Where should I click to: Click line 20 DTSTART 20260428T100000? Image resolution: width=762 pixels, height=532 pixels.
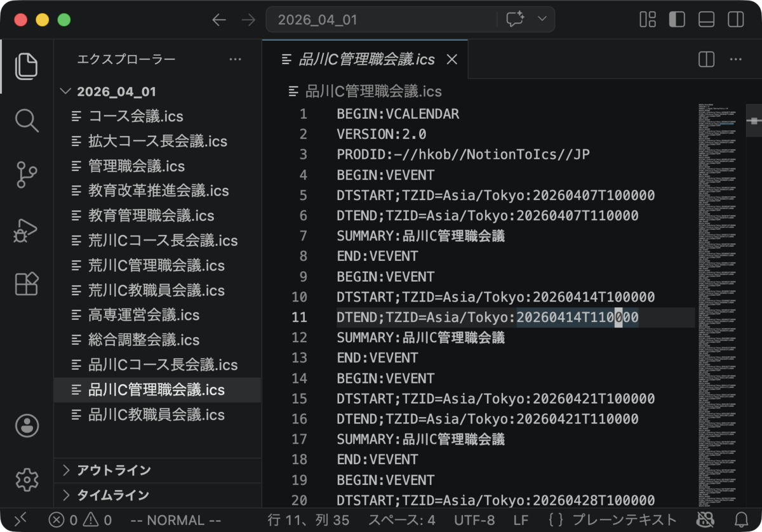point(496,500)
